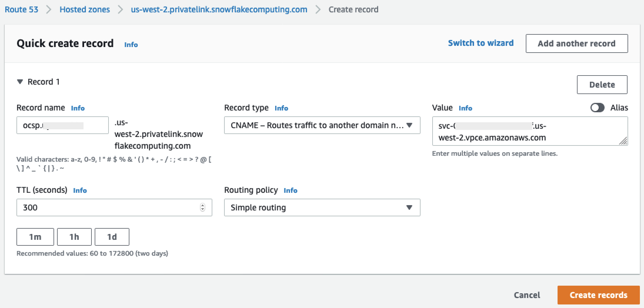Click Switch to wizard
This screenshot has height=308, width=644.
coord(481,43)
